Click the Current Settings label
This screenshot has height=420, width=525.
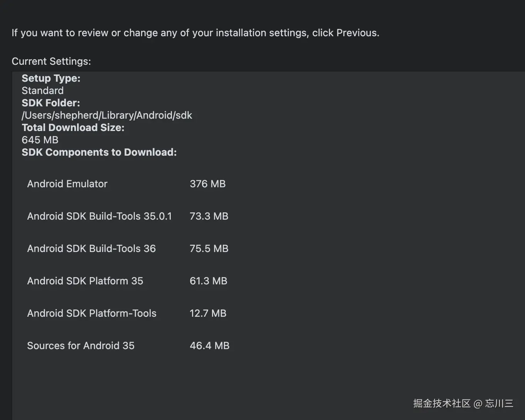(51, 61)
